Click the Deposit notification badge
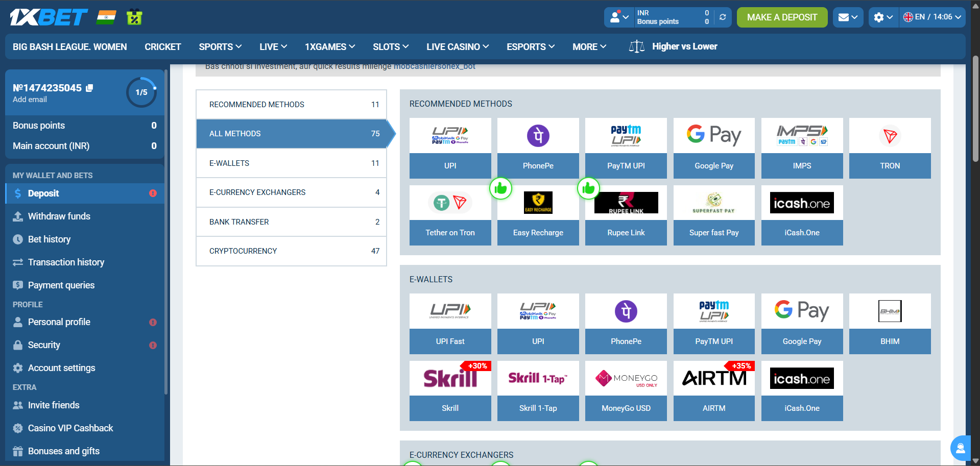Screen dimensions: 980x466 pos(153,193)
